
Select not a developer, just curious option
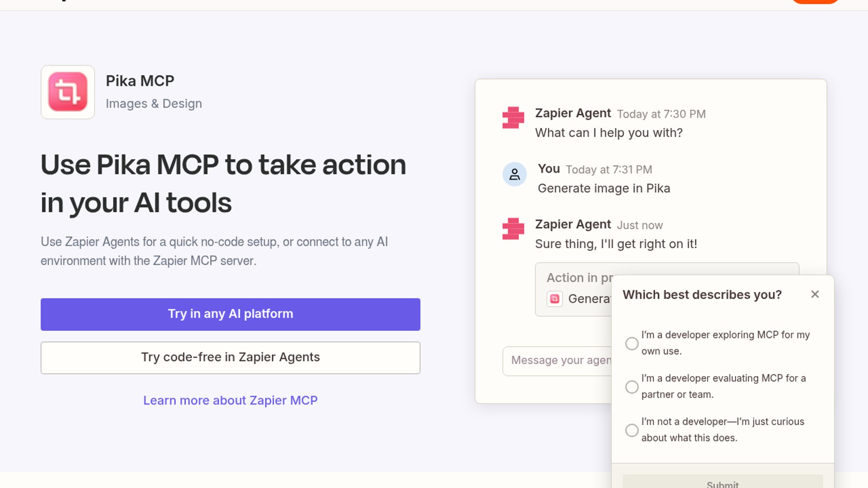pyautogui.click(x=632, y=430)
